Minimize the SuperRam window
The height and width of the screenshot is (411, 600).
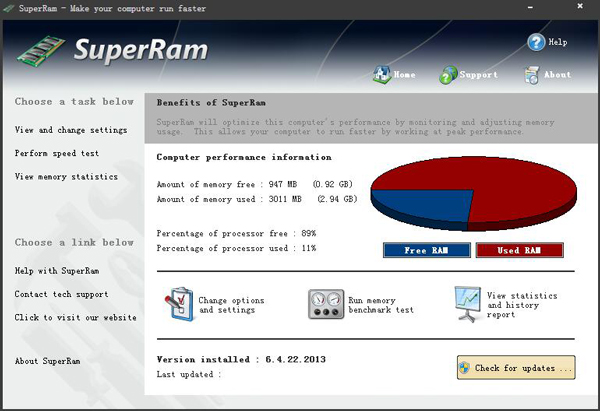click(530, 7)
